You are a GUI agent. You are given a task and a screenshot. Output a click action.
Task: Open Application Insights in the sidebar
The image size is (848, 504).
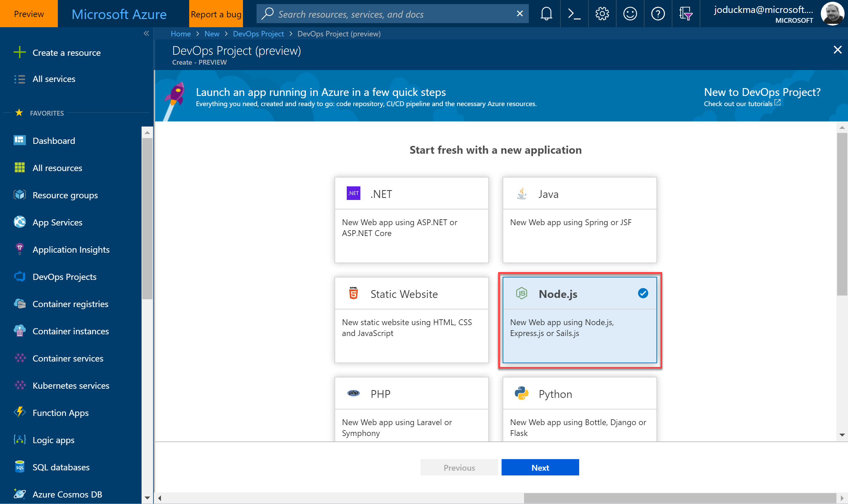71,249
